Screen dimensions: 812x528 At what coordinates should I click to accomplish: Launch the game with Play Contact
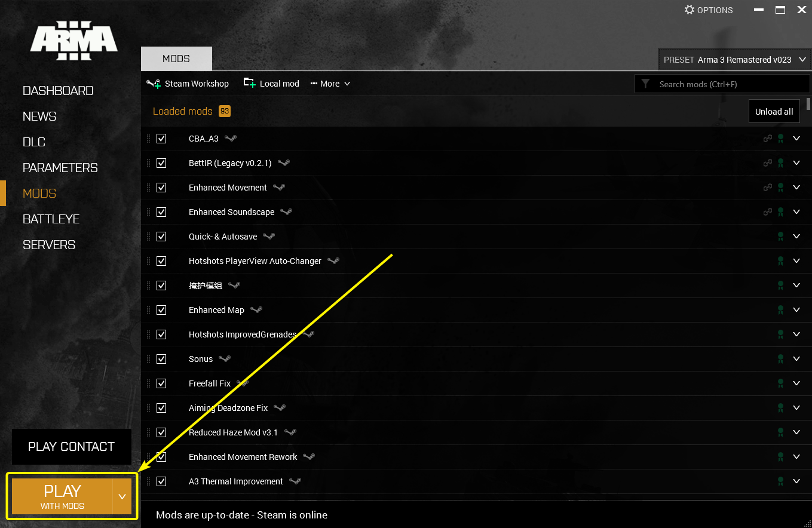click(x=72, y=447)
